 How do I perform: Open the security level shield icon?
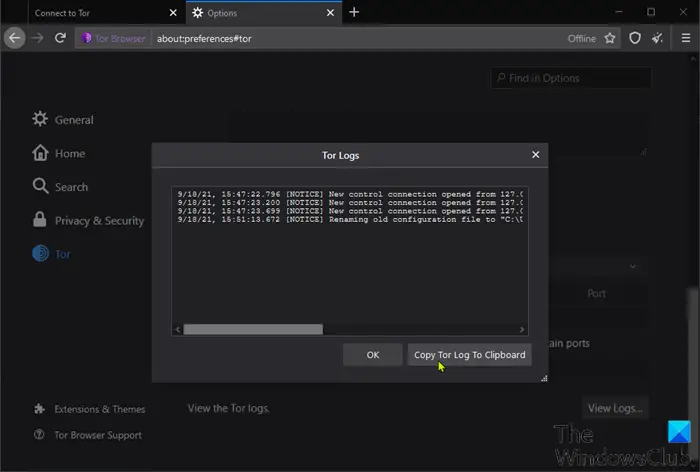(x=634, y=38)
